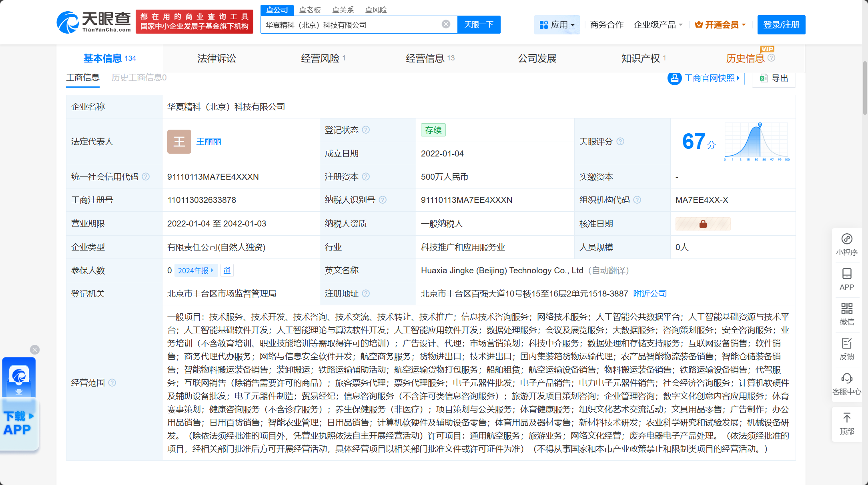Open the 反馈 feedback icon
The image size is (868, 485).
(846, 349)
